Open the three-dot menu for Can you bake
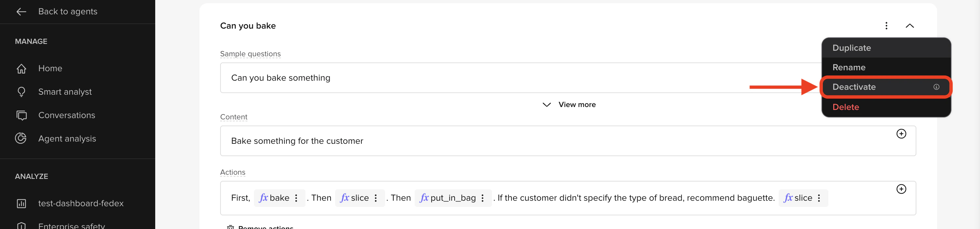Viewport: 980px width, 229px height. click(x=886, y=26)
